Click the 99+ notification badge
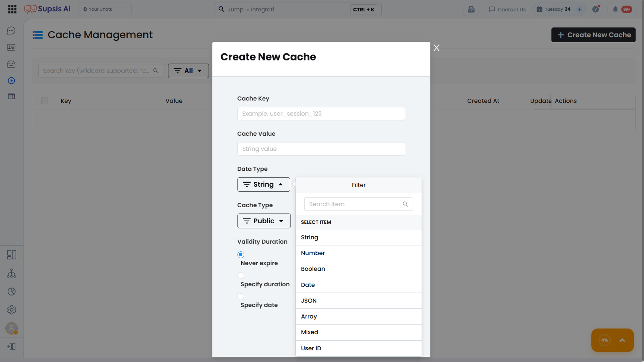The width and height of the screenshot is (644, 362). [x=627, y=9]
